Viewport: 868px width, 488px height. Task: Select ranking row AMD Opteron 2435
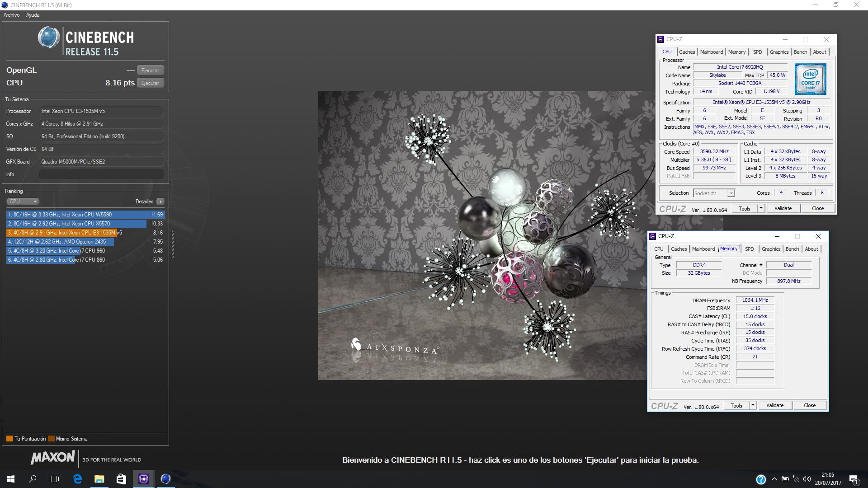[85, 242]
